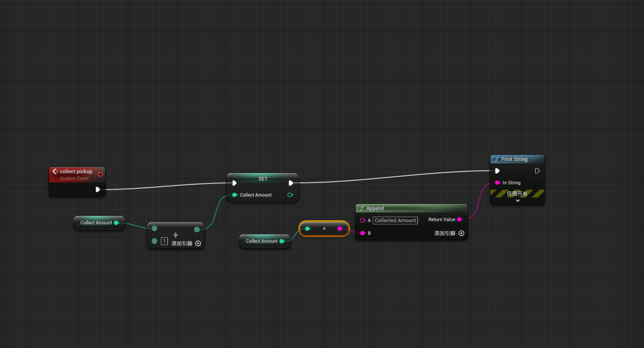Click the SET node's green output value pin

(x=290, y=195)
